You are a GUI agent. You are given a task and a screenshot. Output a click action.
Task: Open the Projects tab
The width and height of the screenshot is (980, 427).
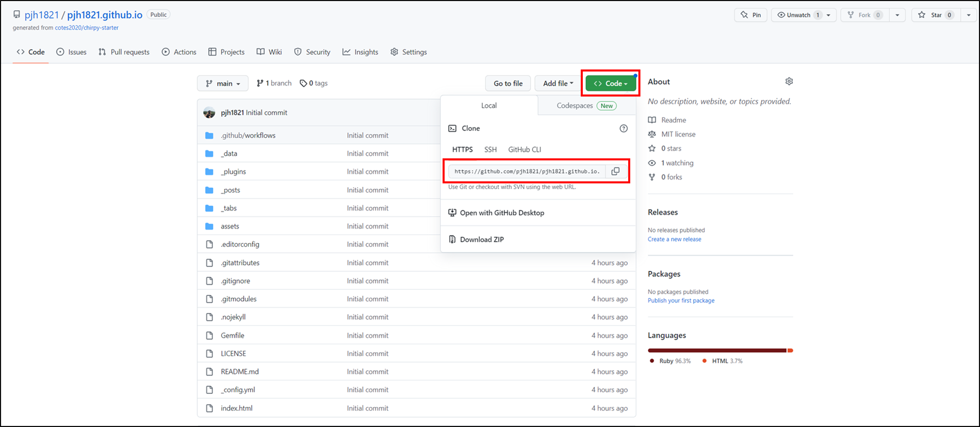coord(226,52)
